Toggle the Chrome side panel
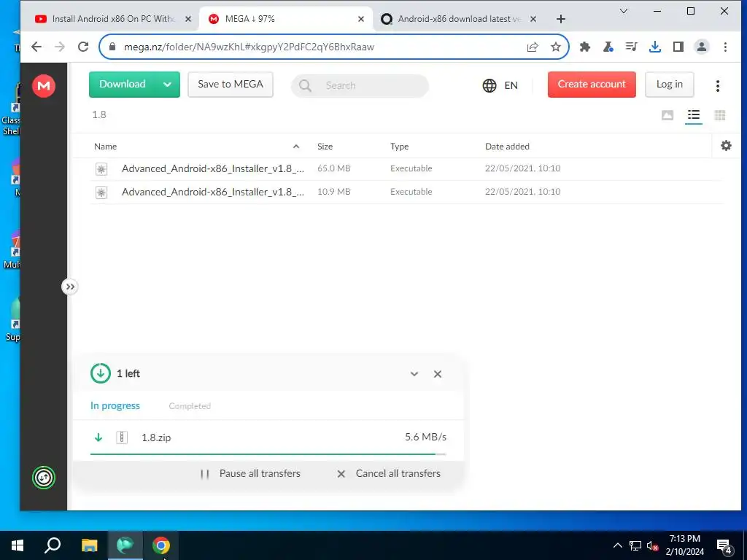747x560 pixels. click(x=678, y=47)
